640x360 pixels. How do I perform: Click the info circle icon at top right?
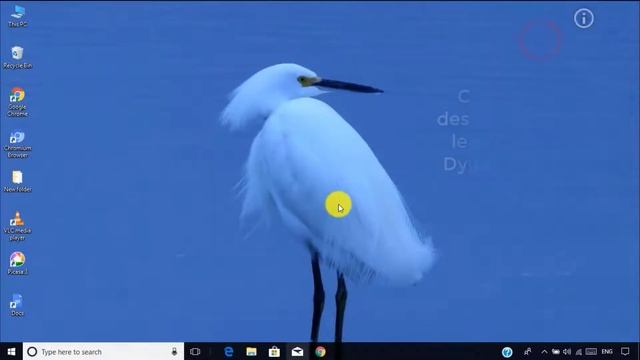pyautogui.click(x=584, y=18)
